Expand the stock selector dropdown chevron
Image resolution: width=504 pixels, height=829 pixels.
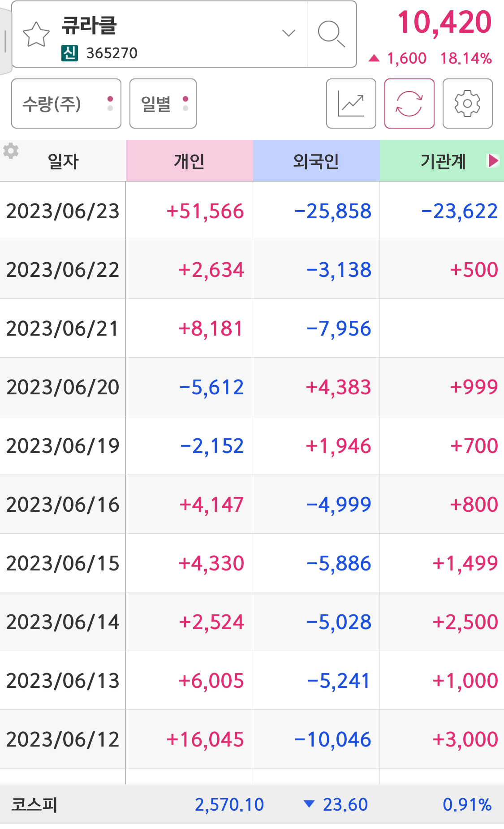click(289, 33)
